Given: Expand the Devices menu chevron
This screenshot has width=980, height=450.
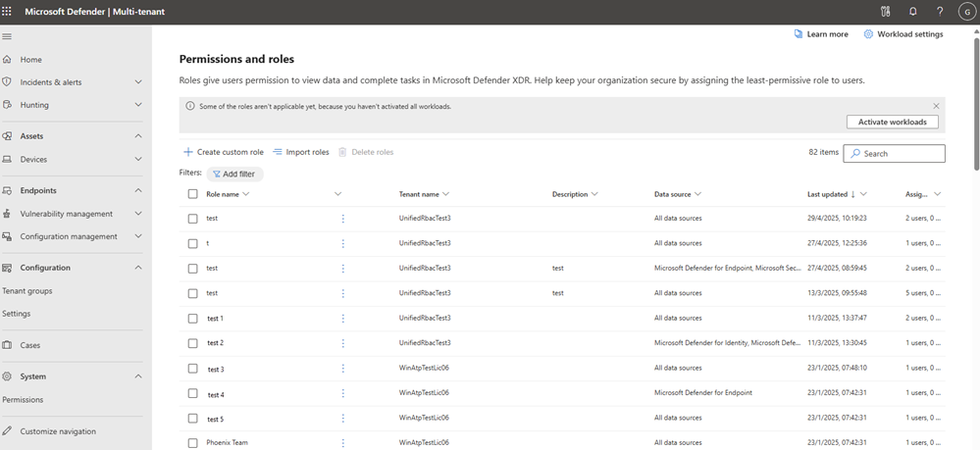Looking at the screenshot, I should tap(138, 160).
